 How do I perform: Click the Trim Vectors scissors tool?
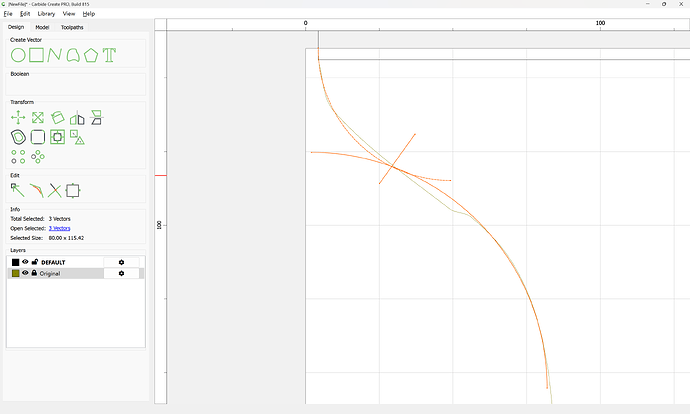[55, 190]
